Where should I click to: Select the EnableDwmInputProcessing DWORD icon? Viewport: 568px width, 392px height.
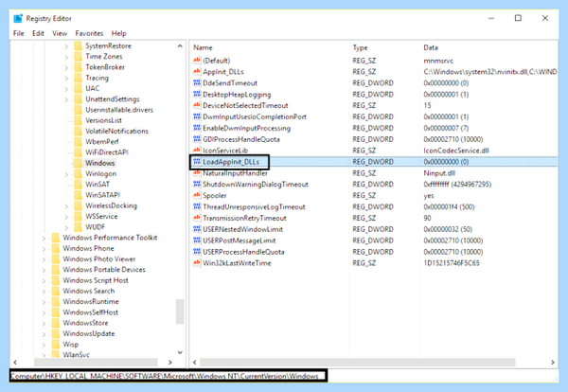(197, 128)
